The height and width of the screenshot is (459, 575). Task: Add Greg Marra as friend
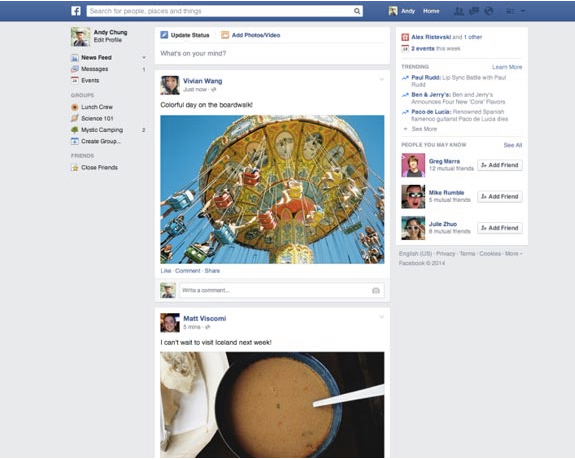(500, 165)
